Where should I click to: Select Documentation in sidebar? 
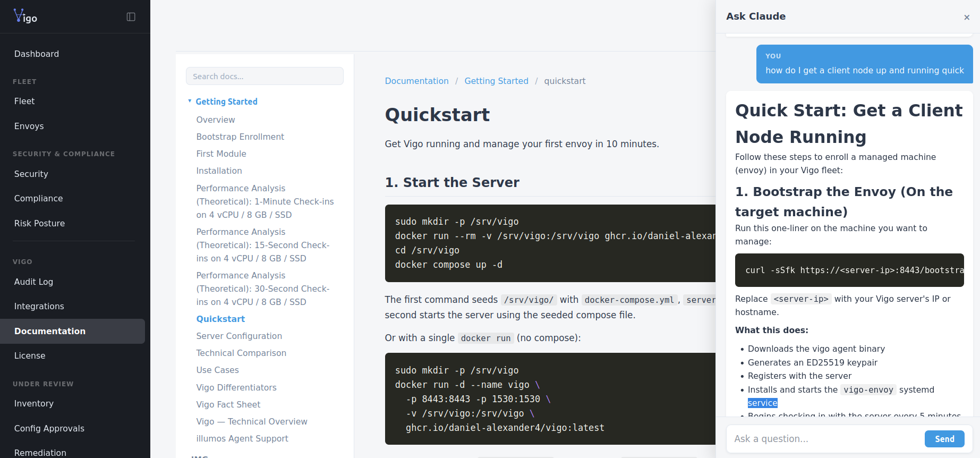[72, 331]
